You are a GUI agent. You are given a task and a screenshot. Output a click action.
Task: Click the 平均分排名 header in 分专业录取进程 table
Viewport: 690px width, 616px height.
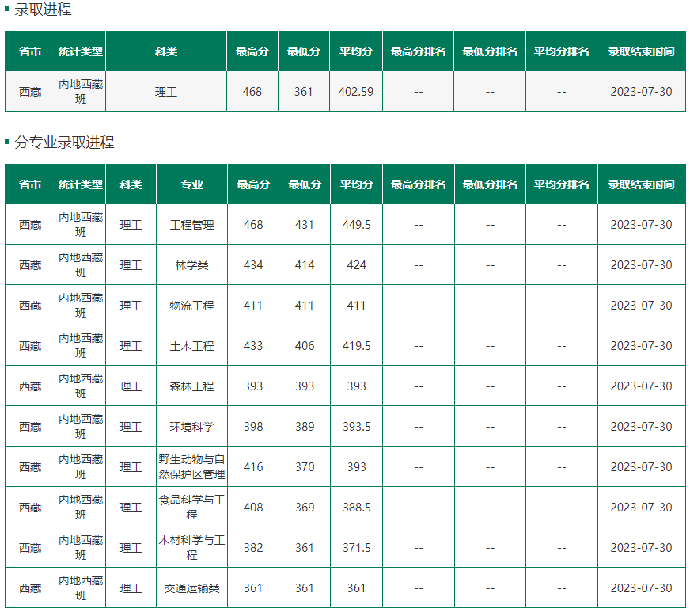562,184
